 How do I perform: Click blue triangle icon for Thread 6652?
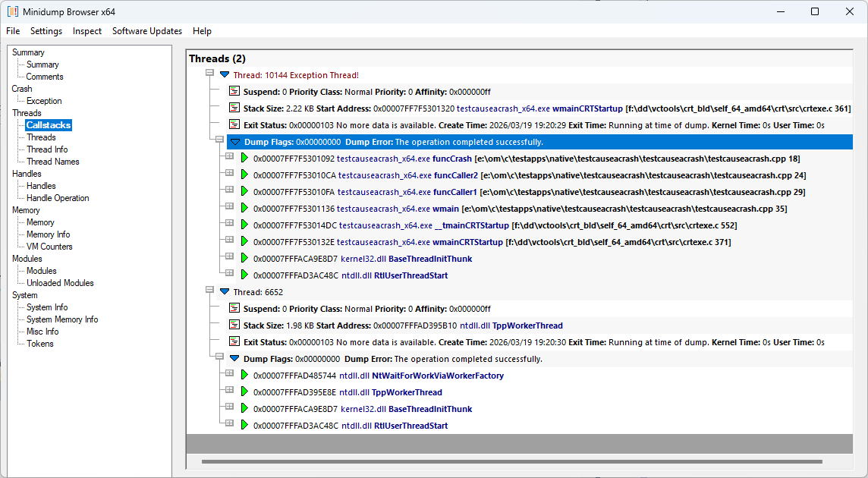[225, 292]
